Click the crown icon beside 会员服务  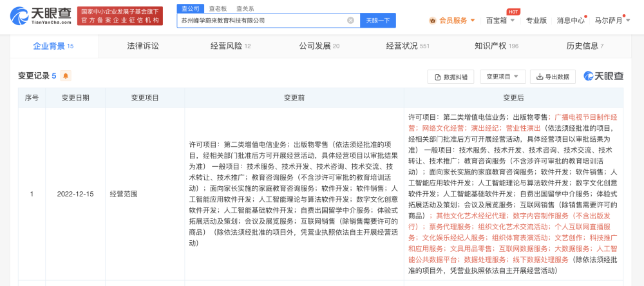coord(433,20)
